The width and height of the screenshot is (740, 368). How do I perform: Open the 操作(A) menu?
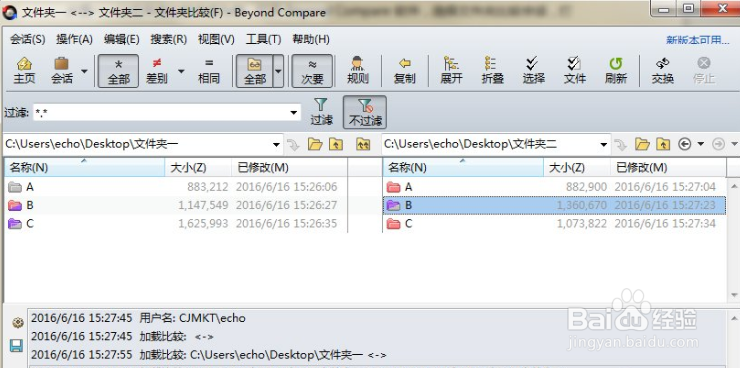(74, 39)
